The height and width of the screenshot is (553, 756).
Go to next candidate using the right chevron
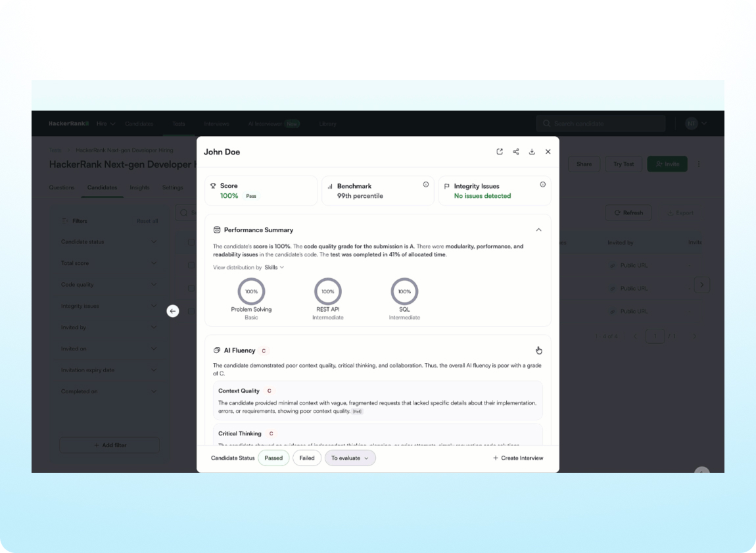[x=701, y=285]
